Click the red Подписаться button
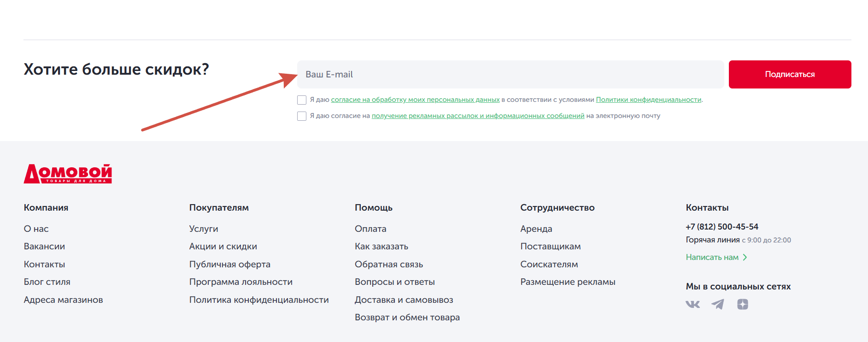 (x=790, y=74)
